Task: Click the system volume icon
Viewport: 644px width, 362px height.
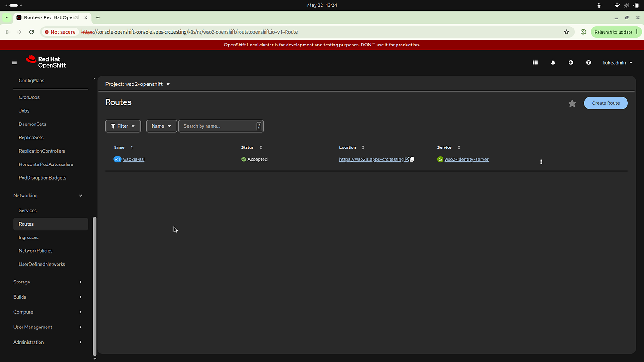Action: (x=626, y=6)
